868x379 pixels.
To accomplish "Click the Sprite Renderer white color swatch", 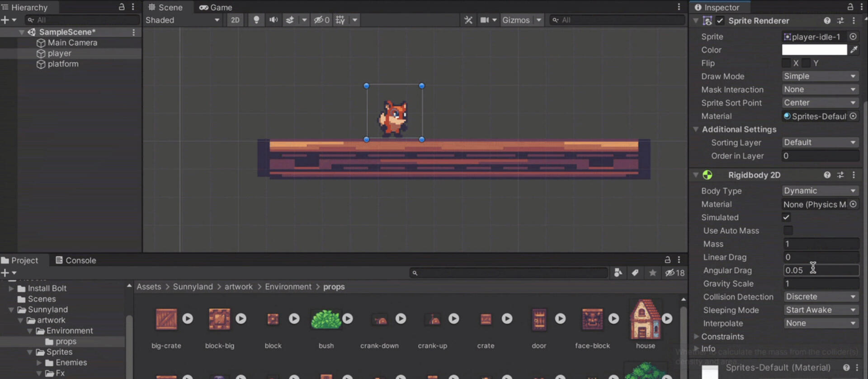I will [x=814, y=50].
